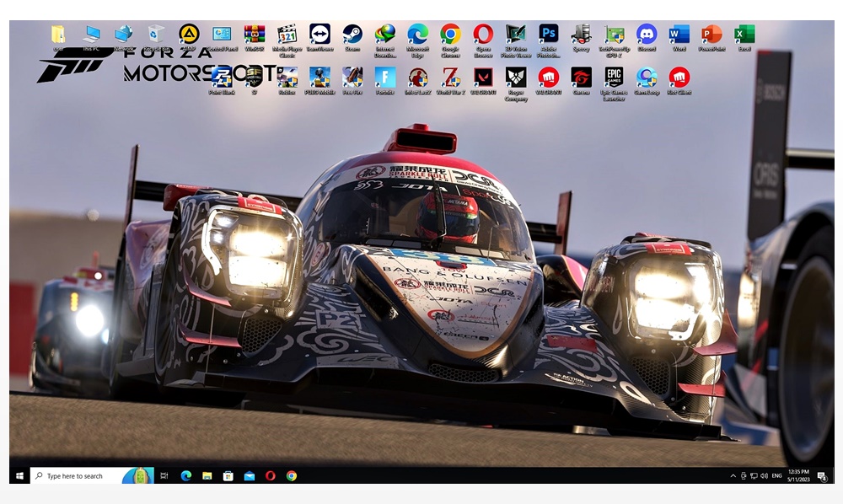
Task: Open Task View from the taskbar
Action: pyautogui.click(x=164, y=476)
